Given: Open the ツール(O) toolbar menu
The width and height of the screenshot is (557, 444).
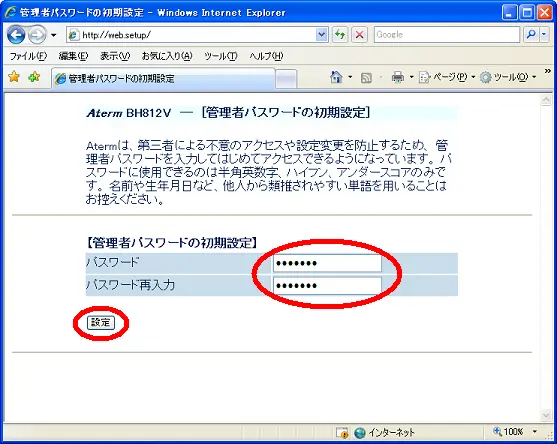Looking at the screenshot, I should [x=508, y=77].
